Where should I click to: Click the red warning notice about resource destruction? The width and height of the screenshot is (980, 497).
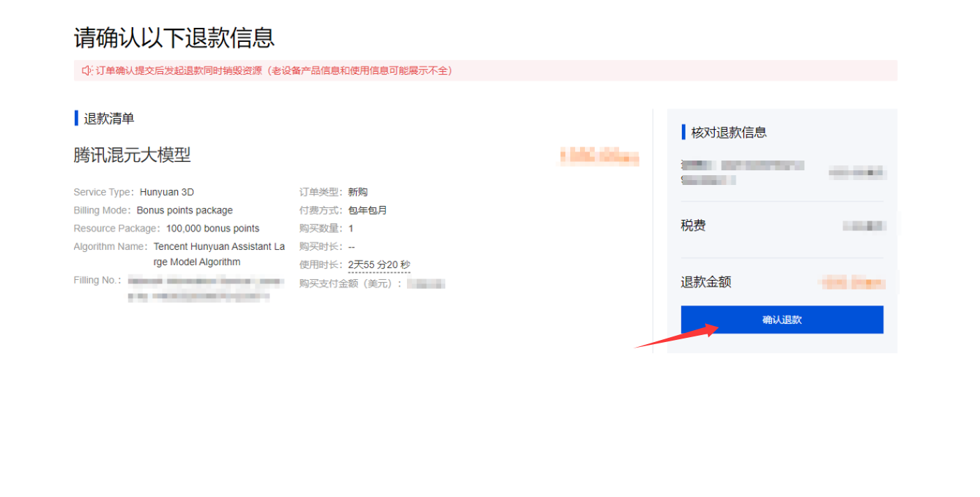pos(485,71)
